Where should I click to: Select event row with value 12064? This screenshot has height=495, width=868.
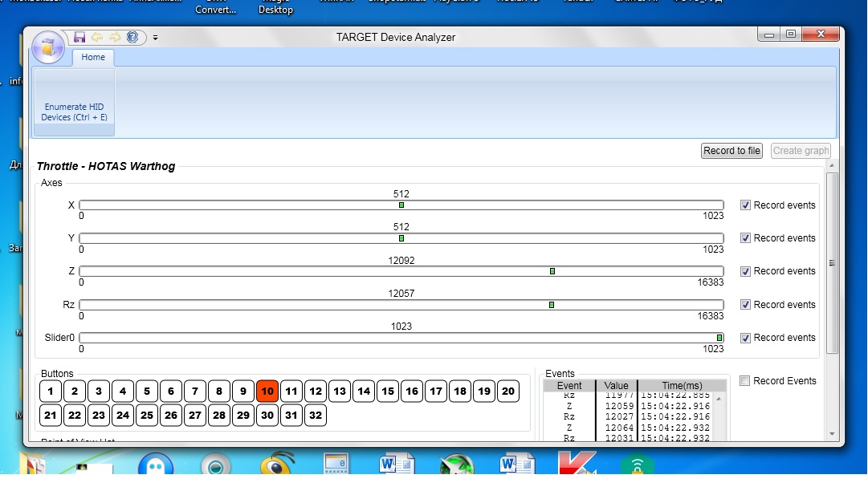(628, 428)
